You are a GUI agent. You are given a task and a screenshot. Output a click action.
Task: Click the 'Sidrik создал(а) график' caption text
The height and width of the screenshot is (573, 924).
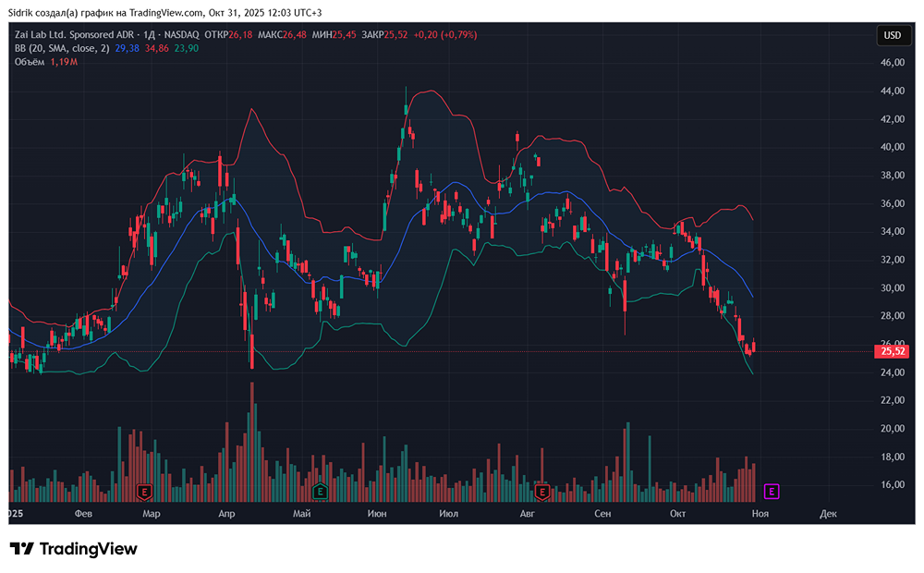click(59, 12)
